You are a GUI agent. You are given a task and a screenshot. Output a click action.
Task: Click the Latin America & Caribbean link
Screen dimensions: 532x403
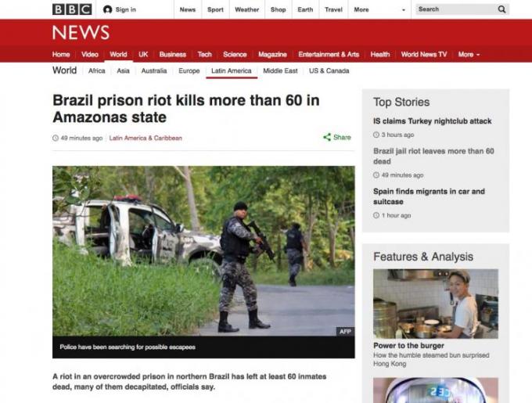pyautogui.click(x=146, y=138)
